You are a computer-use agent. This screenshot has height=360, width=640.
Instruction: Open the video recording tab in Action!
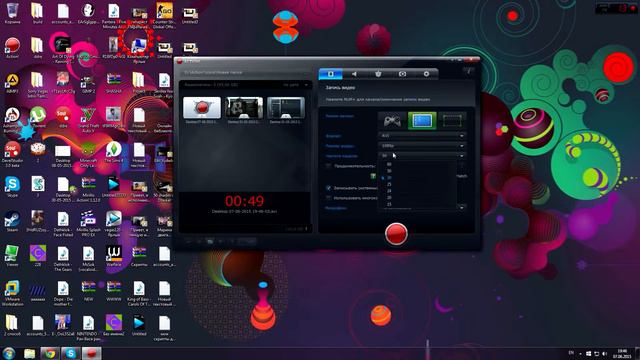click(x=331, y=74)
